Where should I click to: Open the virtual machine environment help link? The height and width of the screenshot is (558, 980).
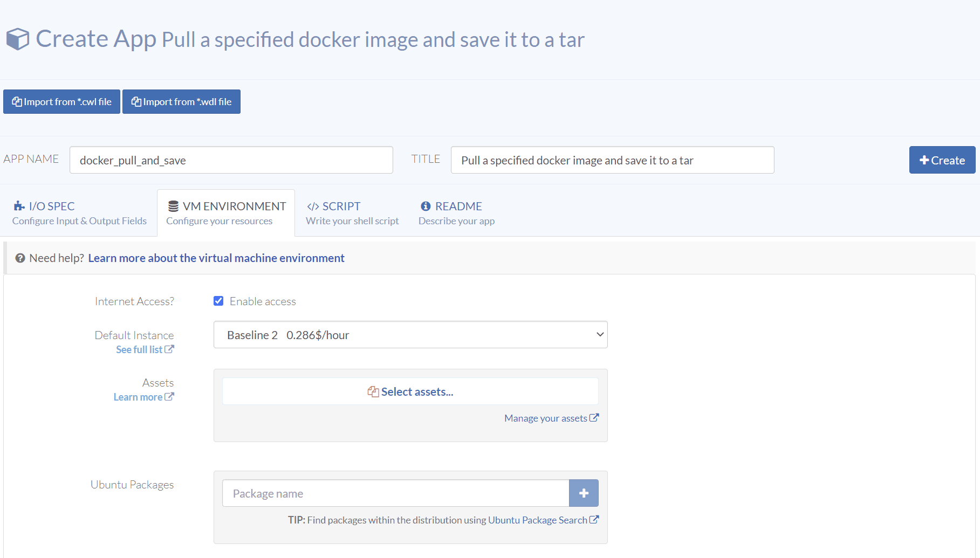point(216,258)
